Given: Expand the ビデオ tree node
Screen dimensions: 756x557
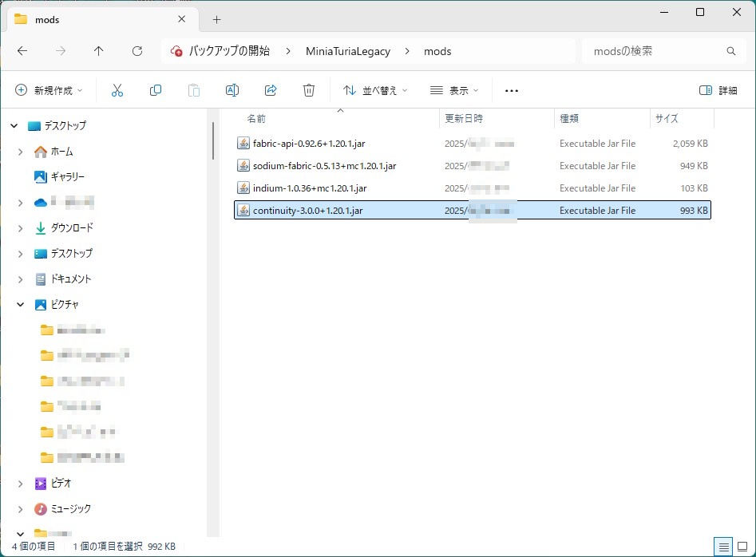Looking at the screenshot, I should point(20,484).
